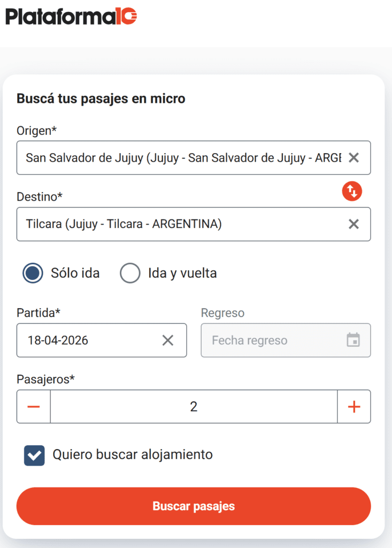392x548 pixels.
Task: Open the calendar icon in Fecha regreso
Action: tap(353, 340)
